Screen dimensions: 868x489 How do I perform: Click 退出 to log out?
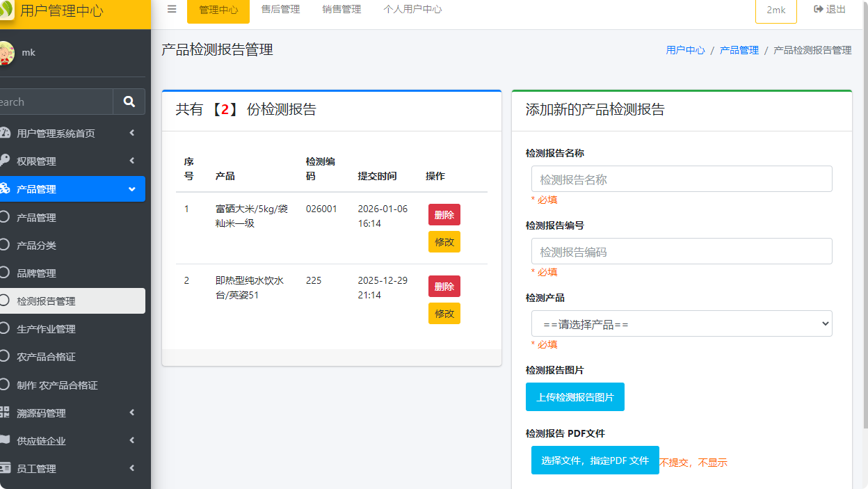tap(830, 10)
